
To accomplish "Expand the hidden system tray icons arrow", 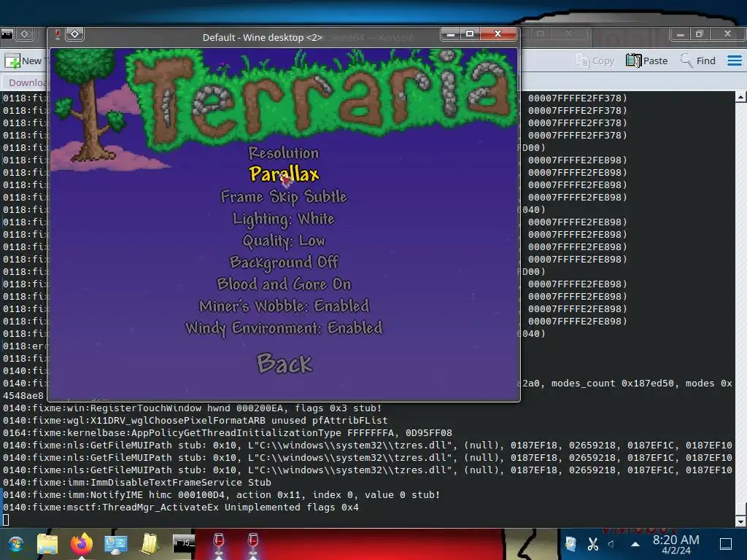I will 635,544.
